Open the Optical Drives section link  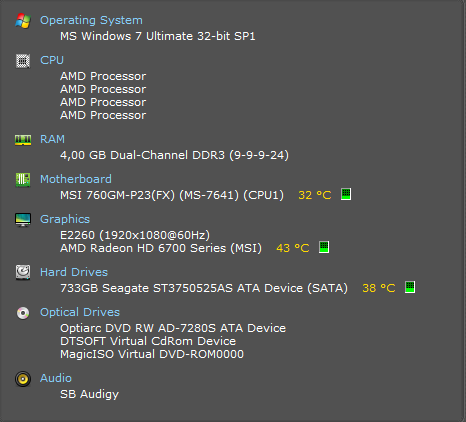pos(80,312)
